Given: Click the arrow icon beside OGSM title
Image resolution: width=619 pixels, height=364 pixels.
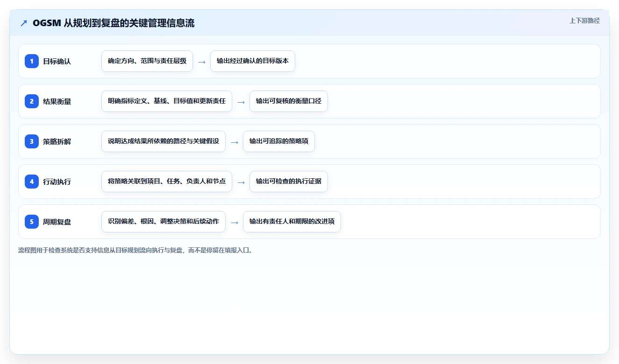Looking at the screenshot, I should (x=23, y=23).
